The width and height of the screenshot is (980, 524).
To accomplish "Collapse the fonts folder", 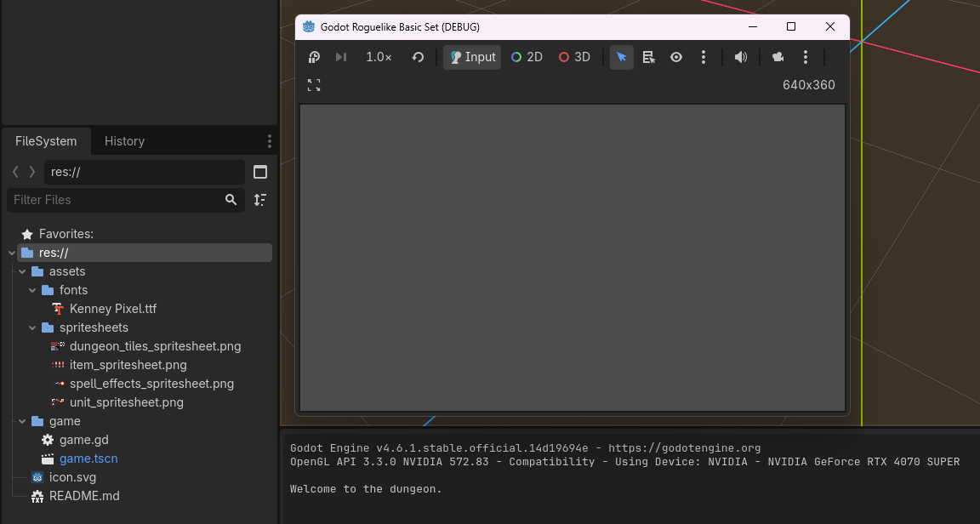I will click(33, 290).
